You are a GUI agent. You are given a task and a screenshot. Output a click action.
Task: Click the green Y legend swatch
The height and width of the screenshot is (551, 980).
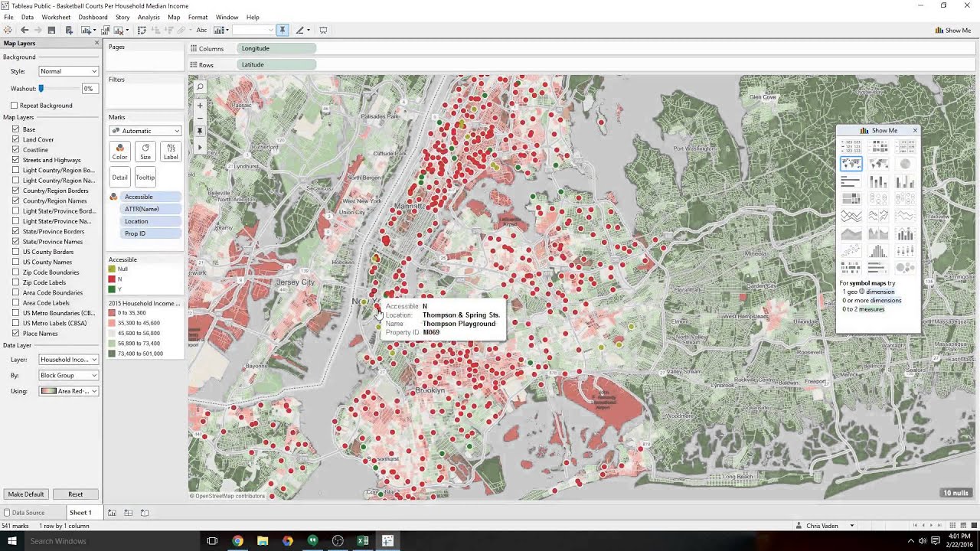tap(113, 289)
